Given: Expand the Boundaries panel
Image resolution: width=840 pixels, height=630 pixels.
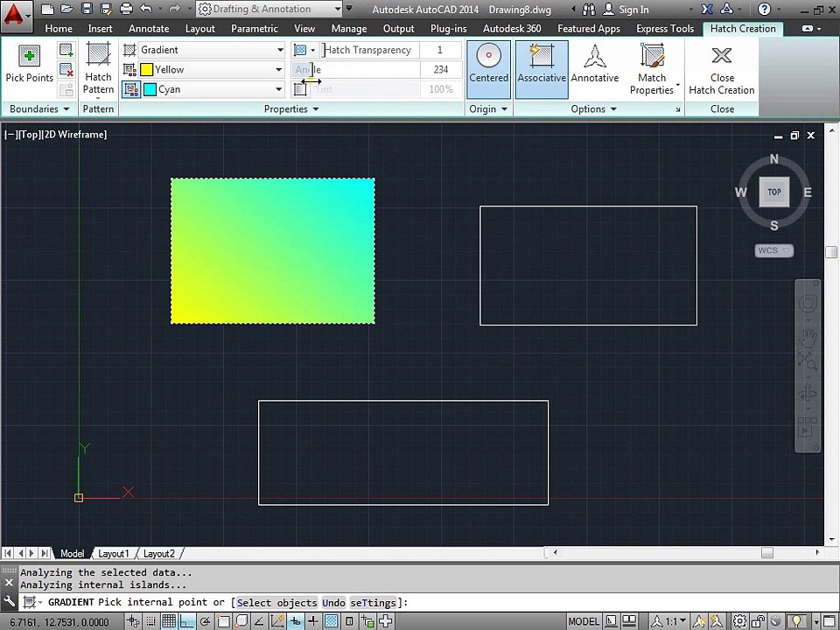Looking at the screenshot, I should click(39, 108).
